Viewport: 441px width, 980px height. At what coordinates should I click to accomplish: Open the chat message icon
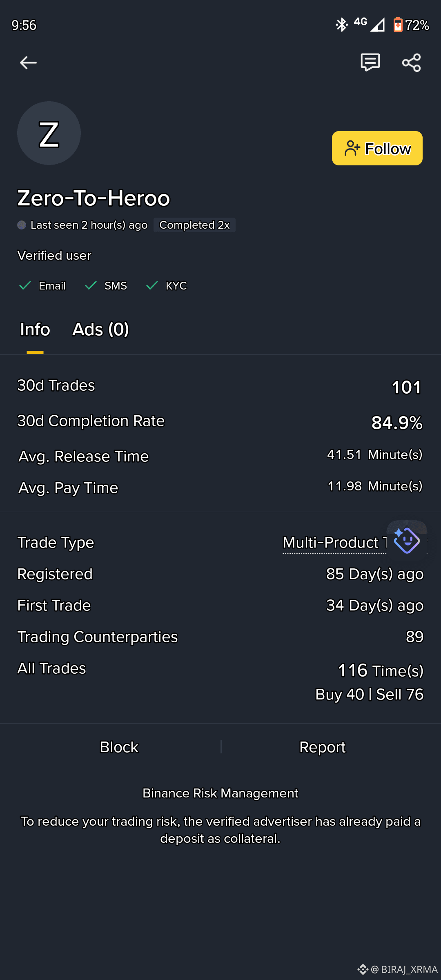[370, 62]
